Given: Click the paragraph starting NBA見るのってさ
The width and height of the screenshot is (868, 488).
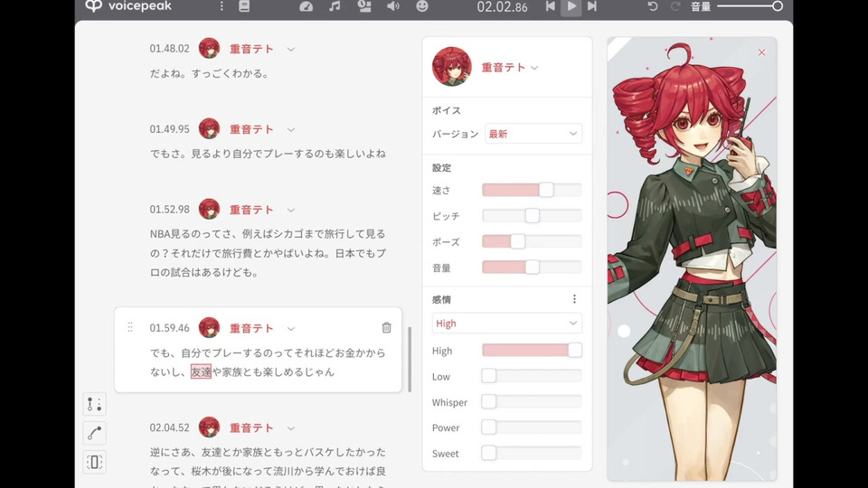Looking at the screenshot, I should 268,253.
